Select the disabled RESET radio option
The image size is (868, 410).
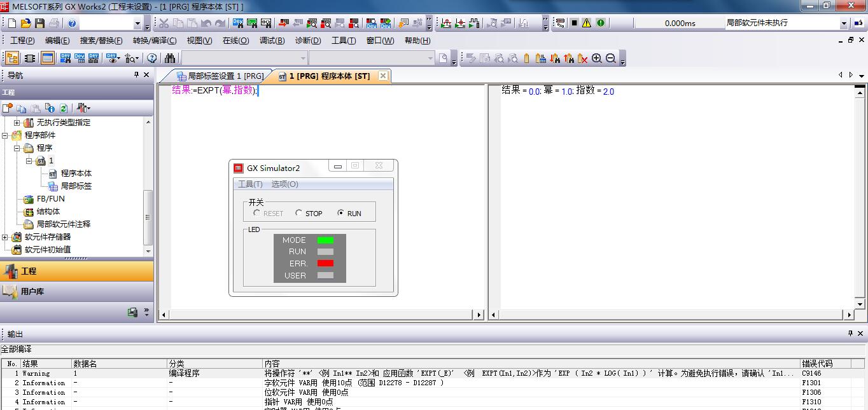click(x=256, y=214)
